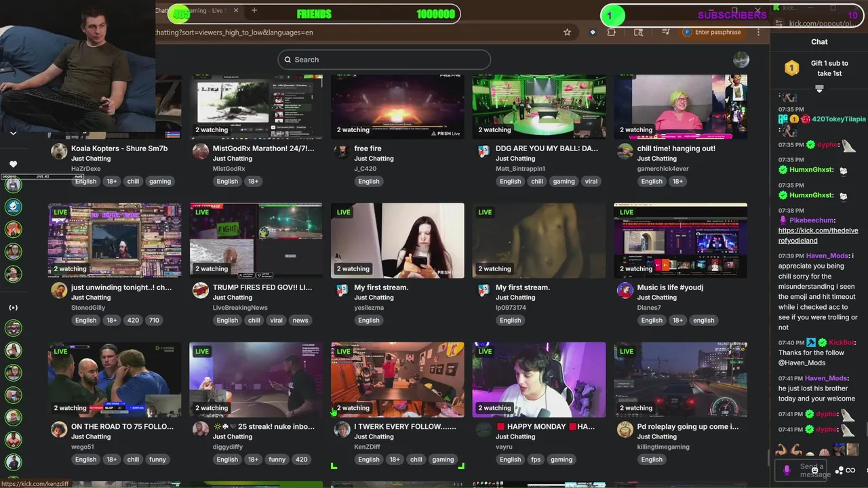
Task: Open 'Music is life #youdj' stream title
Action: click(x=670, y=287)
